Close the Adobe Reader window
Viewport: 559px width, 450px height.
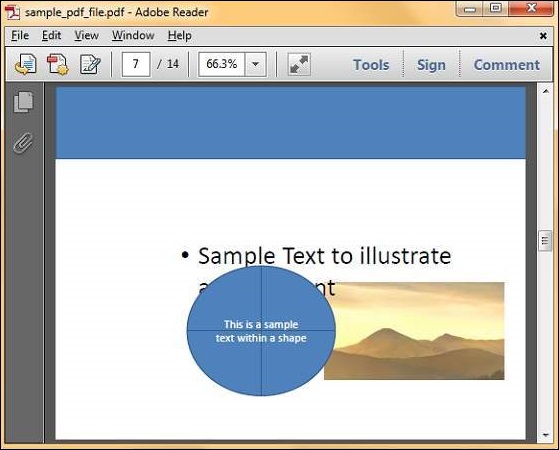tap(532, 9)
